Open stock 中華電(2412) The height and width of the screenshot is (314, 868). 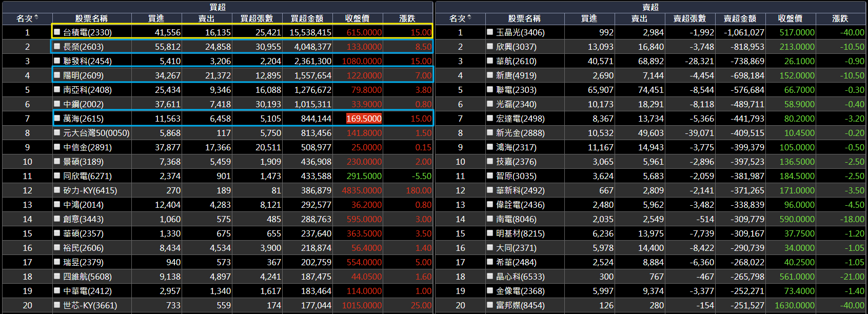pyautogui.click(x=87, y=290)
